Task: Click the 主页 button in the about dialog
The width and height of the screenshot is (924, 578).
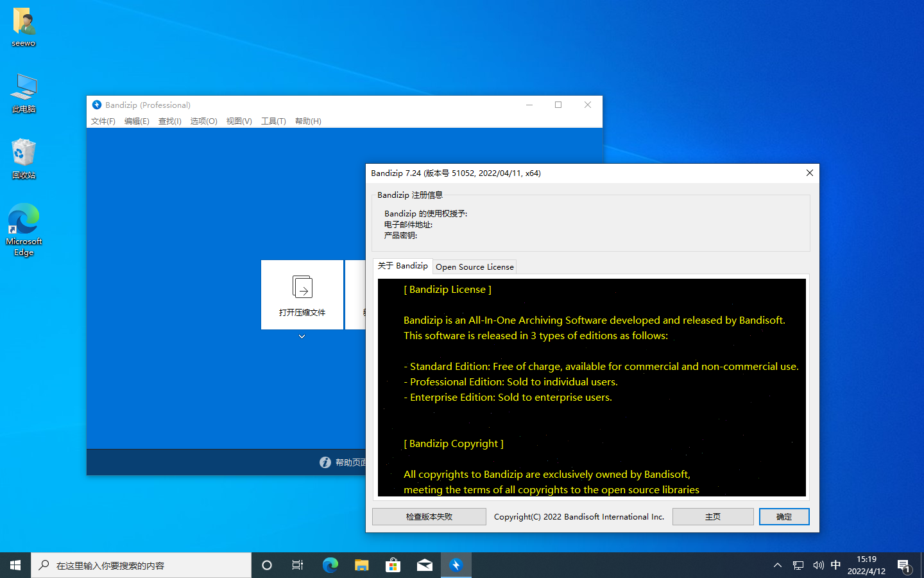Action: pyautogui.click(x=713, y=516)
